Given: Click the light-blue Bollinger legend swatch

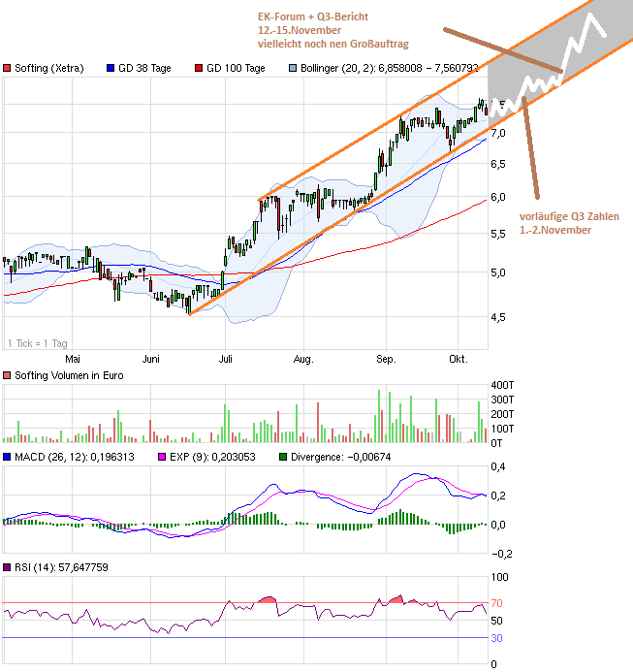Looking at the screenshot, I should click(x=293, y=68).
